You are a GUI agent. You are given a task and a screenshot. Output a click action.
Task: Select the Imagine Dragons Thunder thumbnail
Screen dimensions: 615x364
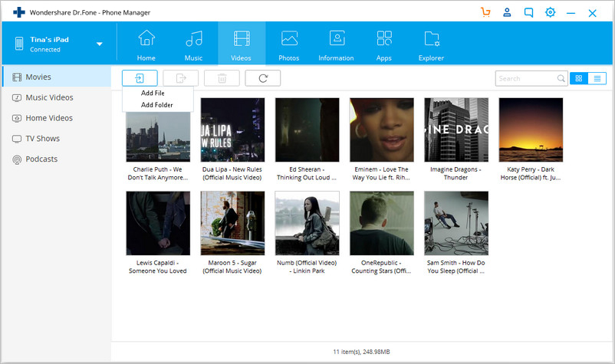(456, 130)
